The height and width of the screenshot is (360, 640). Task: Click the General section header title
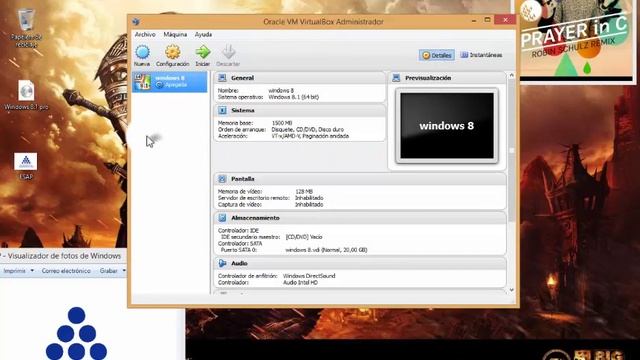click(242, 78)
